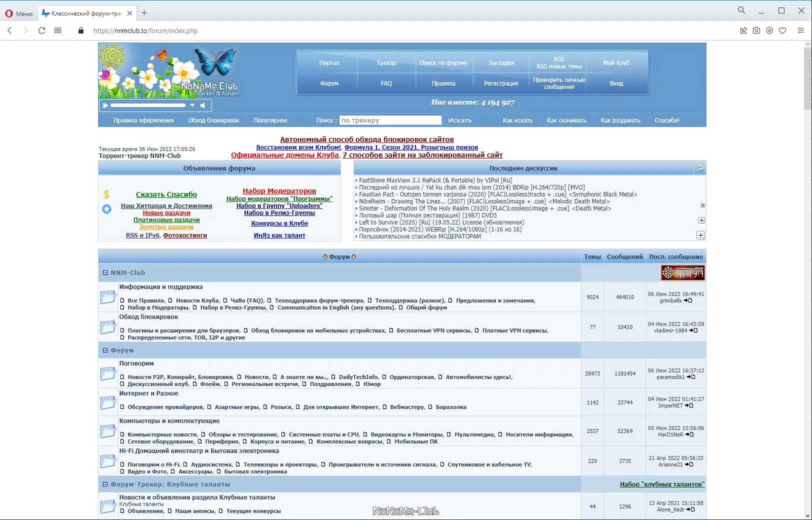This screenshot has height=520, width=812.
Task: Open the Набор Модераторов link
Action: 279,191
